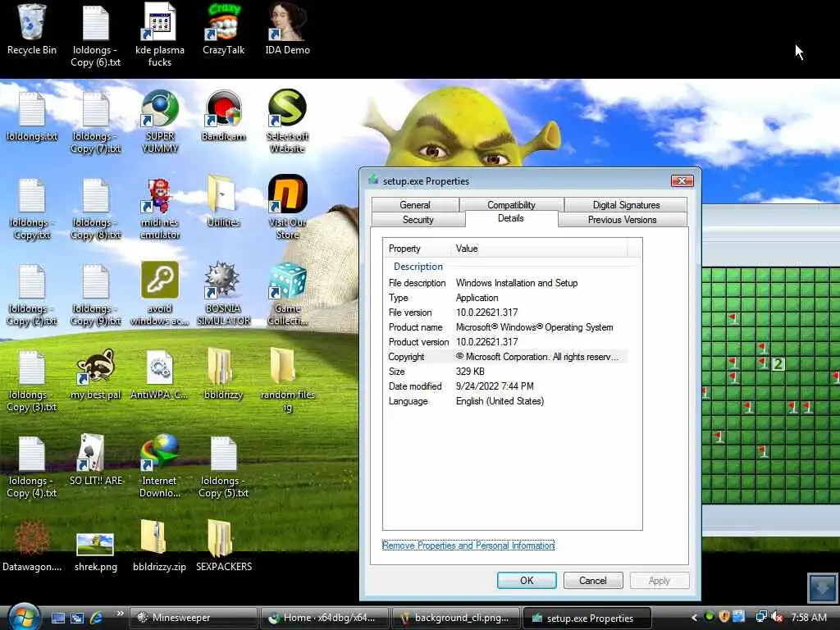This screenshot has width=840, height=630.
Task: Show hidden system tray icons arrow
Action: click(x=694, y=617)
